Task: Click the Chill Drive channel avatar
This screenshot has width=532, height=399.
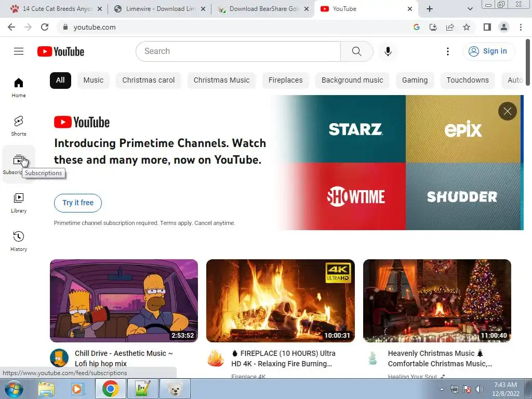Action: 59,358
